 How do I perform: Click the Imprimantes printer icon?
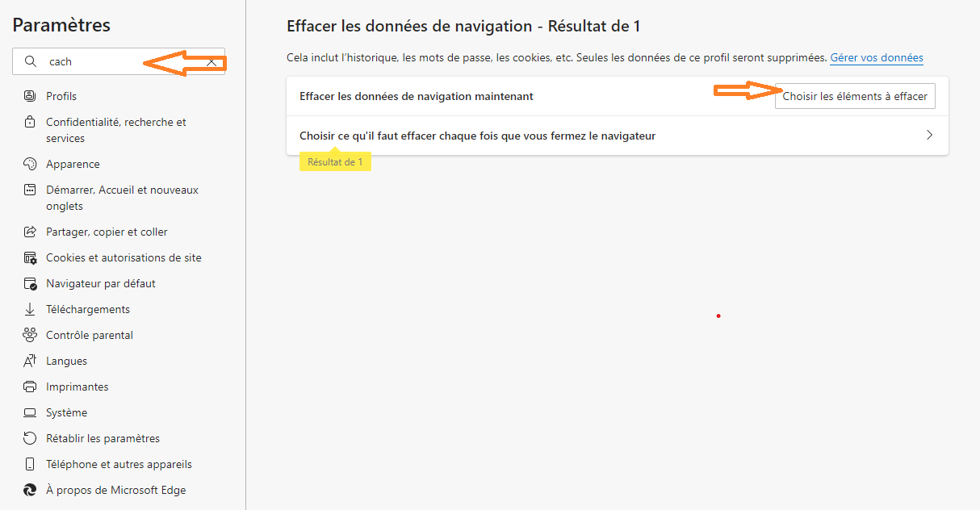click(x=30, y=387)
